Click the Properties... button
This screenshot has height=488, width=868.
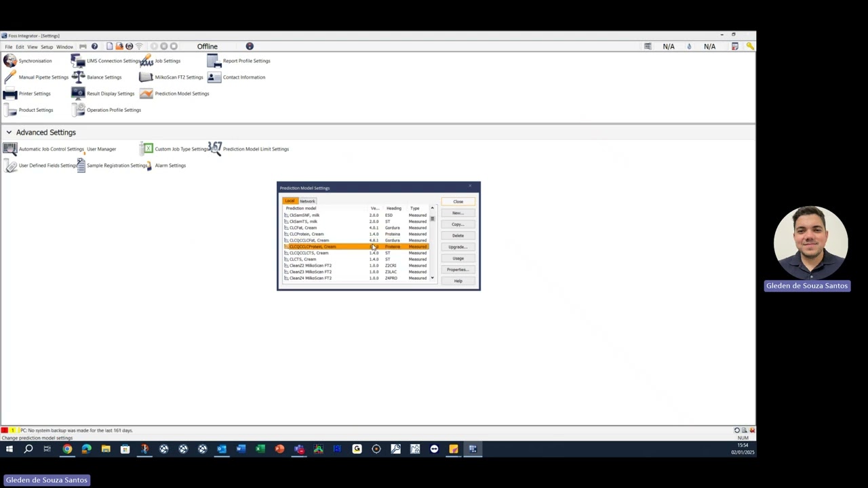tap(458, 270)
